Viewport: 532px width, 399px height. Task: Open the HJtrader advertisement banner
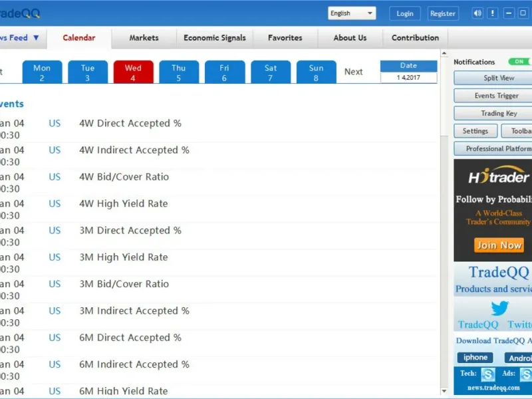click(x=493, y=210)
